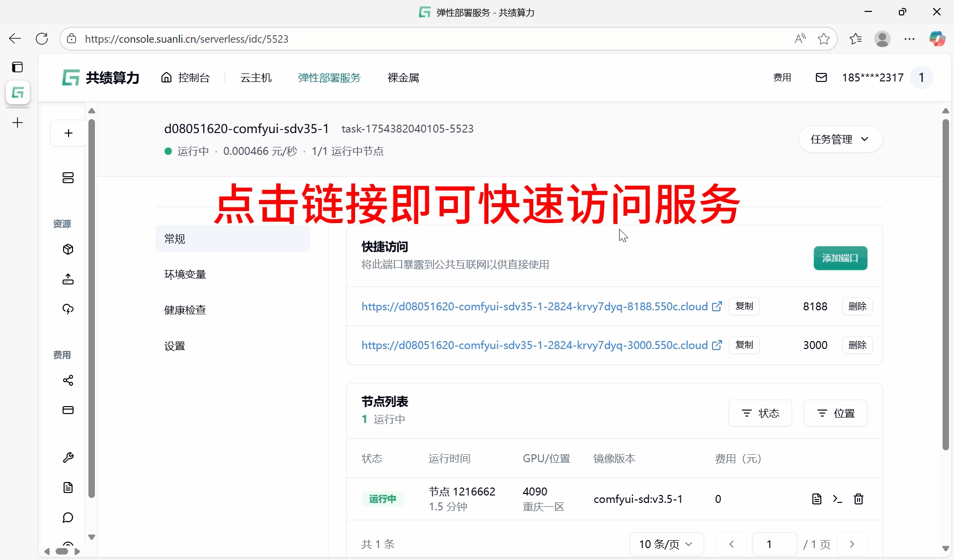Click sidebar image cube icon
The height and width of the screenshot is (560, 954).
(68, 249)
